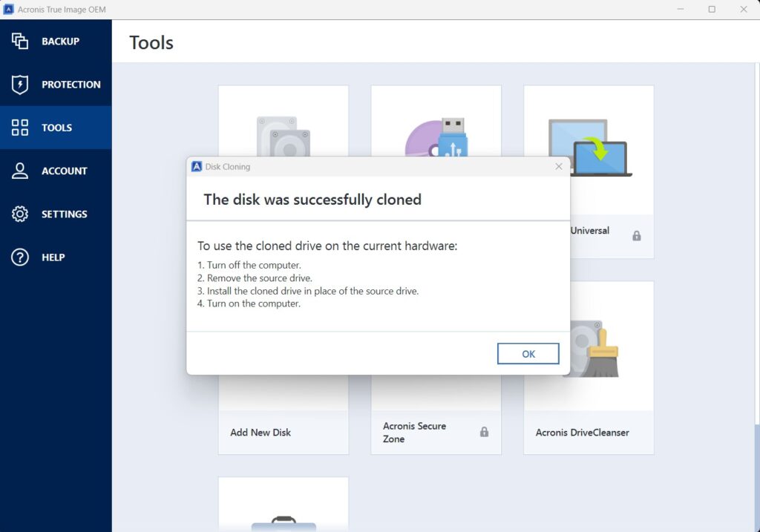The image size is (760, 532).
Task: Click the Acronis Universal laptop icon
Action: tap(589, 148)
